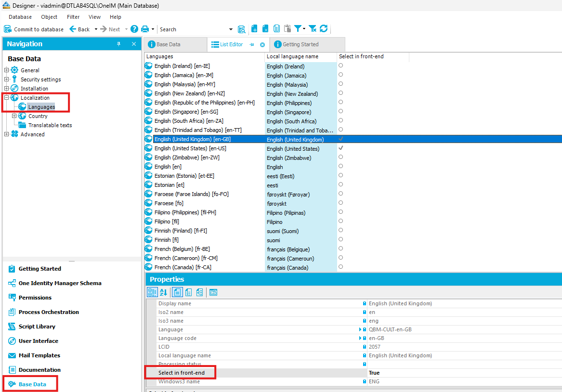Image resolution: width=562 pixels, height=392 pixels.
Task: Click the refresh arrows icon in toolbar
Action: (324, 29)
